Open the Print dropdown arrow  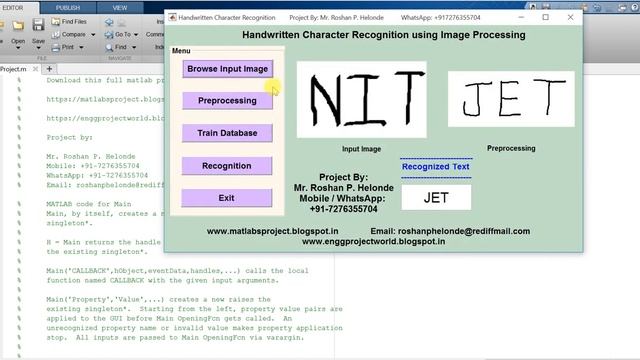click(x=81, y=47)
